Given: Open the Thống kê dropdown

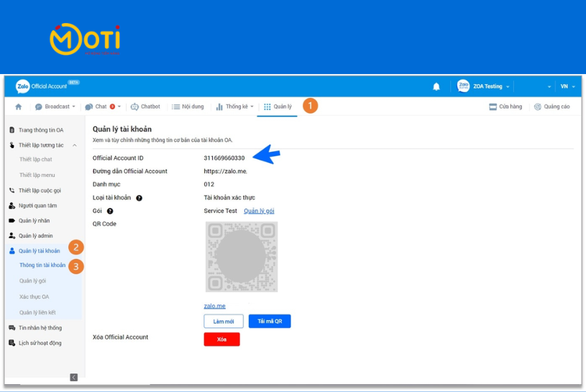Looking at the screenshot, I should tap(234, 106).
